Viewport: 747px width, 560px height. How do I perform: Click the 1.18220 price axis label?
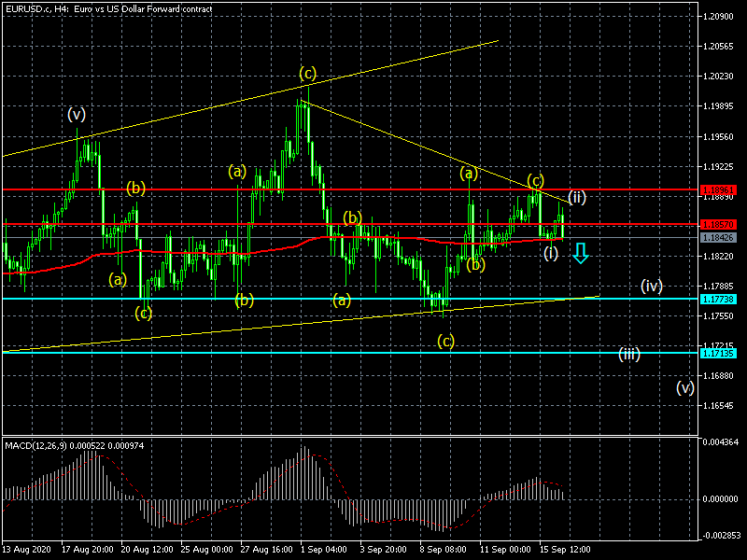coord(718,257)
